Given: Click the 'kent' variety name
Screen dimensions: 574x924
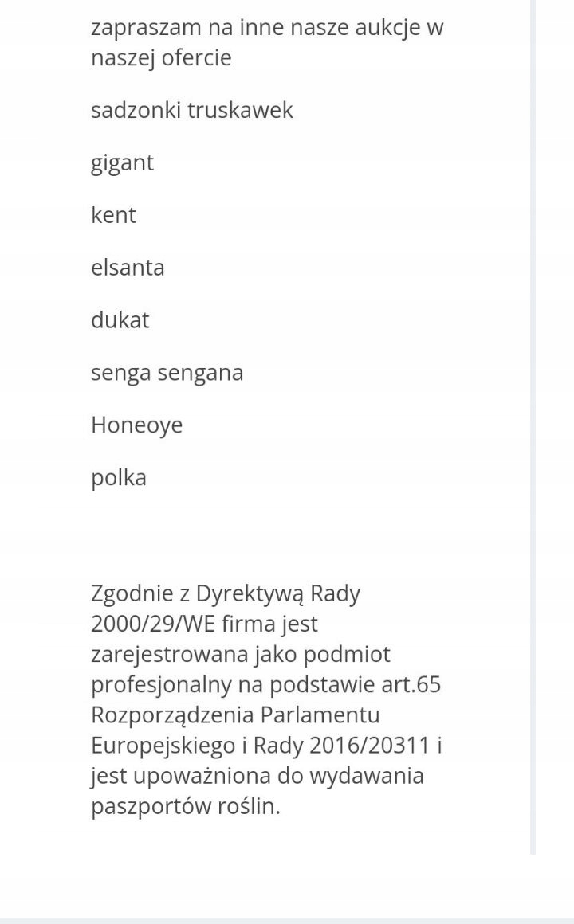Looking at the screenshot, I should coord(113,215).
